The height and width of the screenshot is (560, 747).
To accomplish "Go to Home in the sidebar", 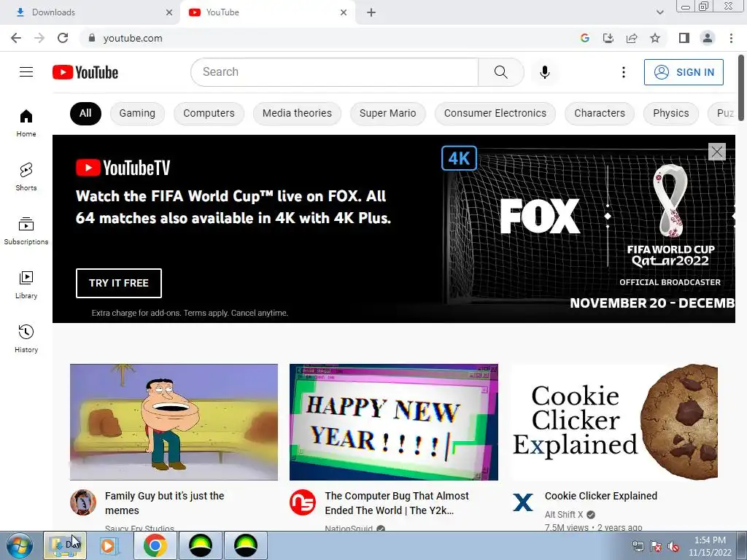I will [x=26, y=123].
